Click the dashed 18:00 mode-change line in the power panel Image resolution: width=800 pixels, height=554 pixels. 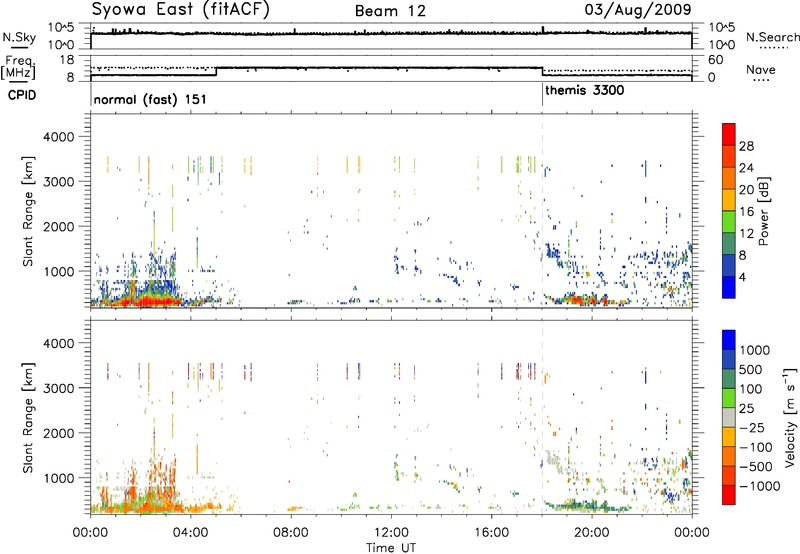542,210
